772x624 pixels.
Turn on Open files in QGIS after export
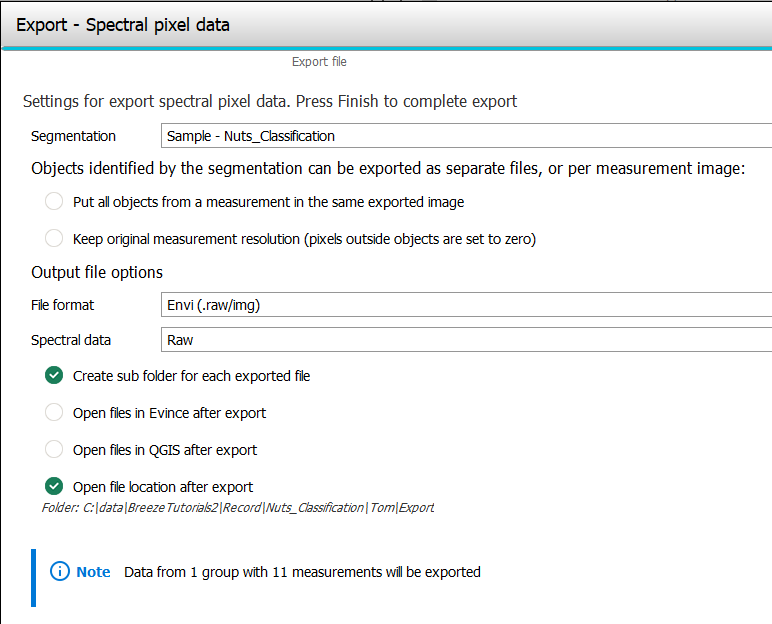(54, 450)
